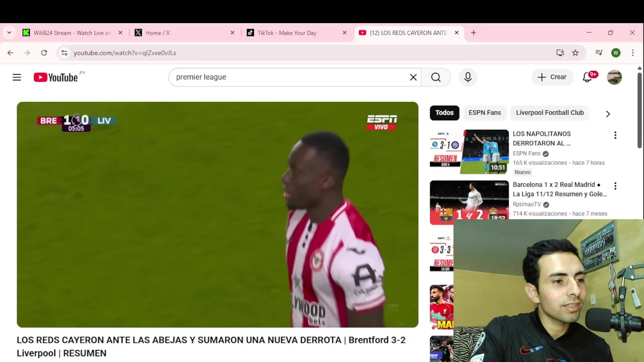The height and width of the screenshot is (362, 644).
Task: Click the install app icon in address bar
Action: [x=560, y=53]
